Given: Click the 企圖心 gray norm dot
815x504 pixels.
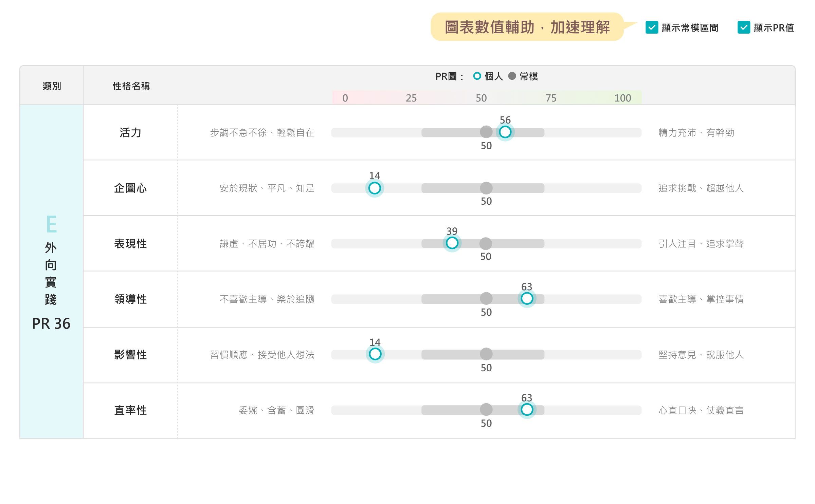Looking at the screenshot, I should (x=486, y=188).
